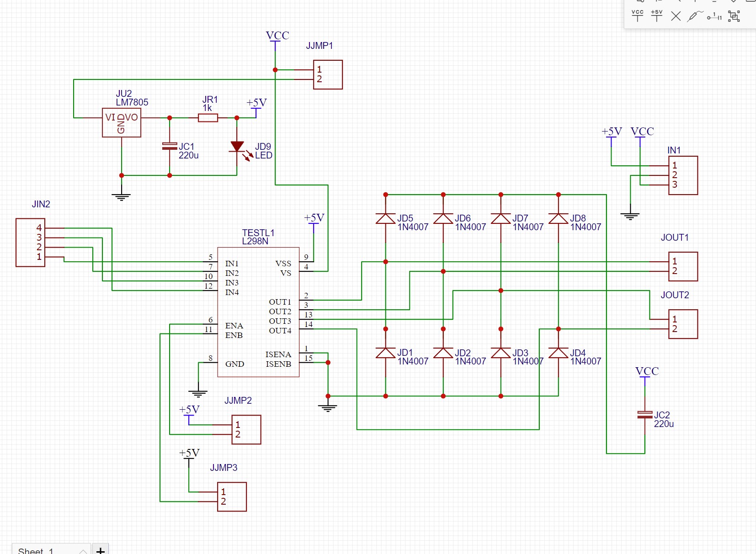Select the +5V power flag tool
The image size is (756, 554).
(x=657, y=16)
